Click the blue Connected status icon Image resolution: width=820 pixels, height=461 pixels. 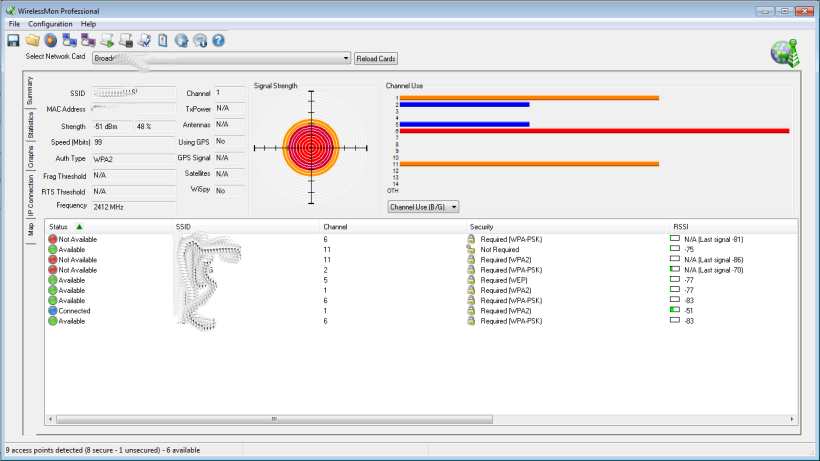(53, 310)
